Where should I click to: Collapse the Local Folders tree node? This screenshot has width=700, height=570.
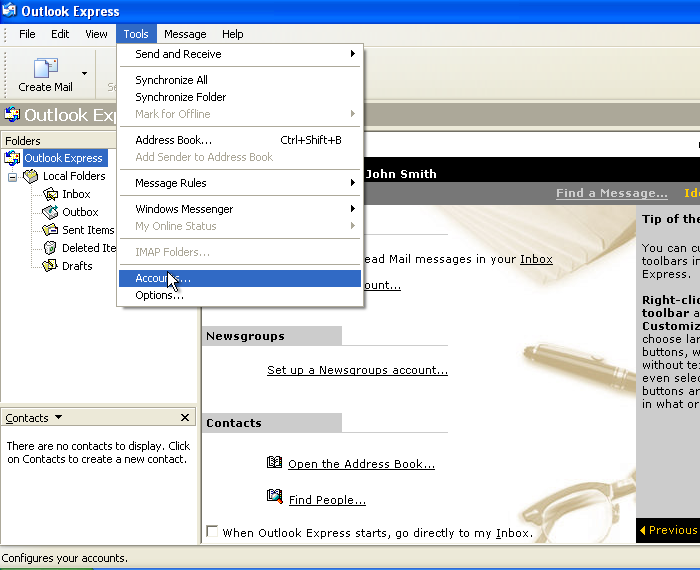pos(13,176)
